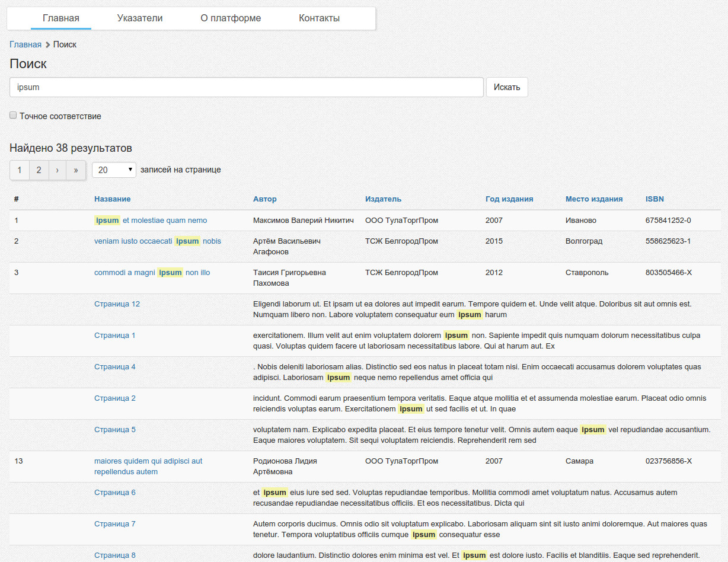The width and height of the screenshot is (728, 562).
Task: Go to results page 2
Action: point(39,170)
